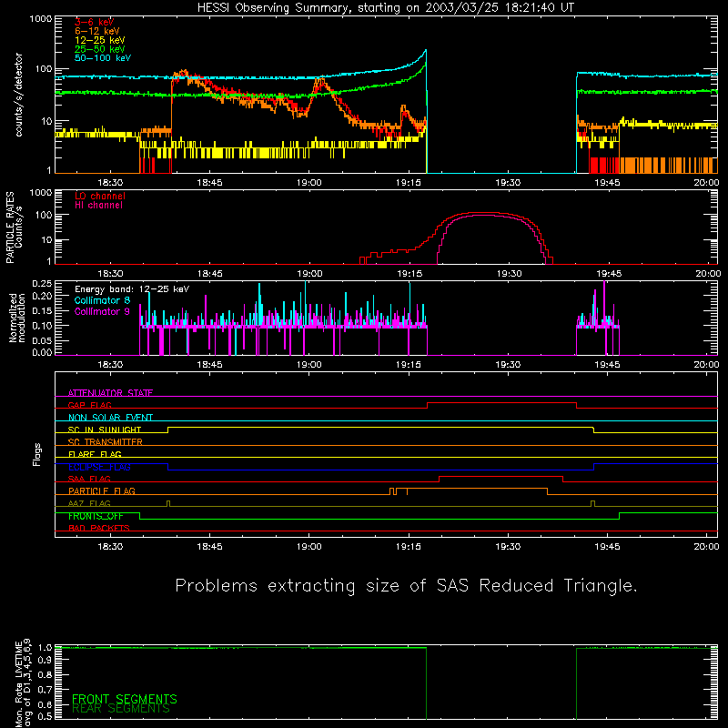Select the 12-25 keV legend label
This screenshot has height=728, width=728.
(x=100, y=40)
